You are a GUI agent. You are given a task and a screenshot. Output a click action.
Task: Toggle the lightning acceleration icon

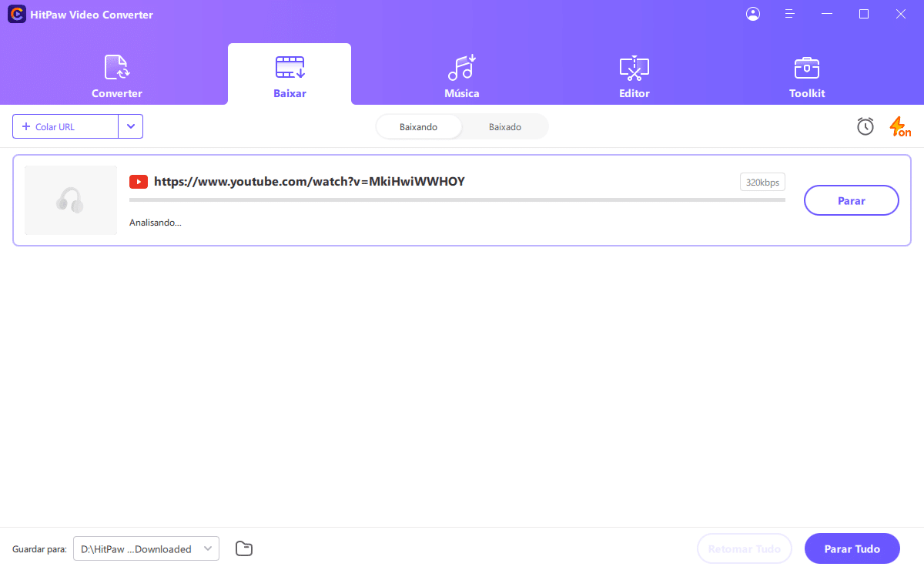tap(899, 126)
